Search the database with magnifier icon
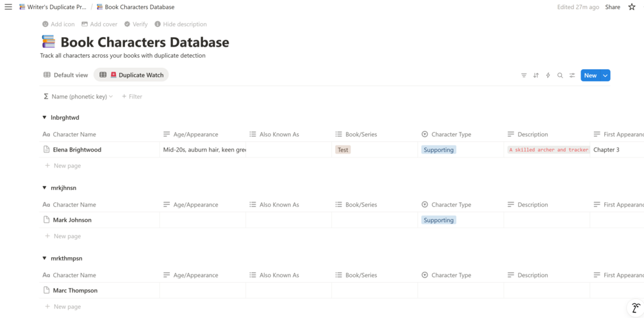 (x=560, y=76)
